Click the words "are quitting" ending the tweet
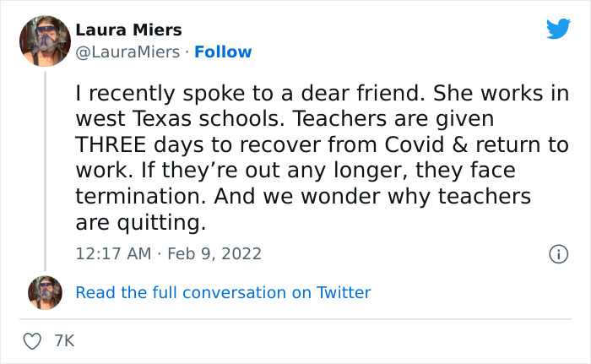The height and width of the screenshot is (364, 591). coord(140,224)
